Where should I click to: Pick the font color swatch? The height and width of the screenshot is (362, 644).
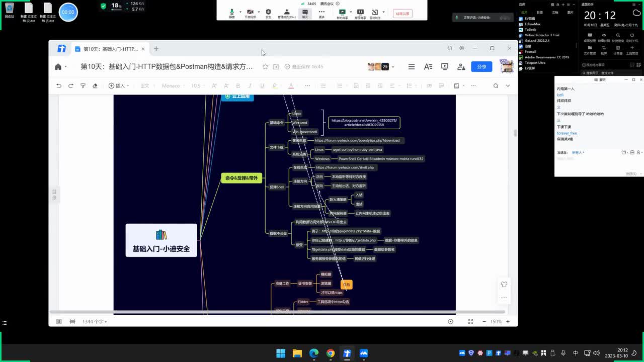pos(290,86)
